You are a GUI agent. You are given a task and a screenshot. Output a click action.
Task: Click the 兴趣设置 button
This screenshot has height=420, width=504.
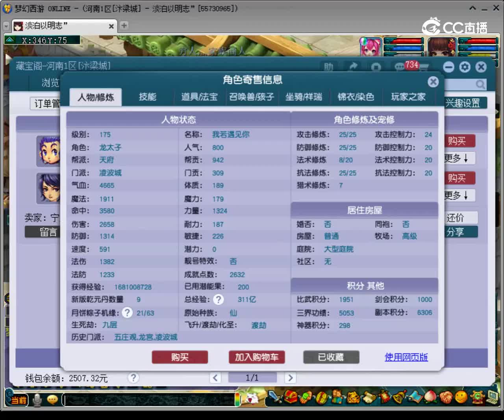(465, 103)
